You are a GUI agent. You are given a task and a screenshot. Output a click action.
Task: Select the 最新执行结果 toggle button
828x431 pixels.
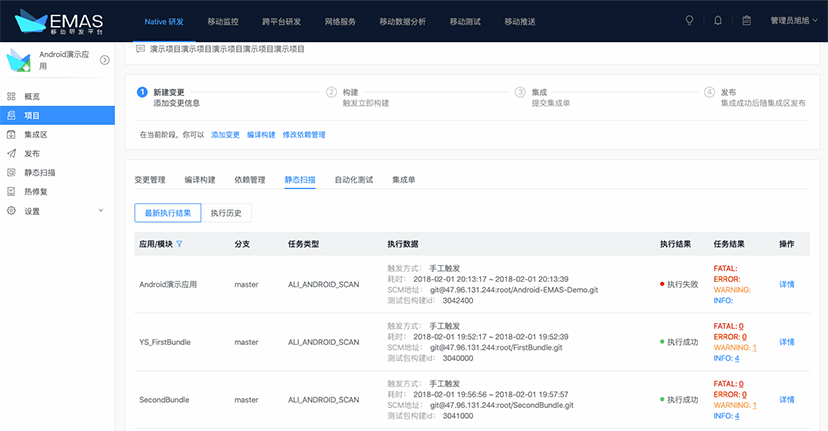pos(167,213)
